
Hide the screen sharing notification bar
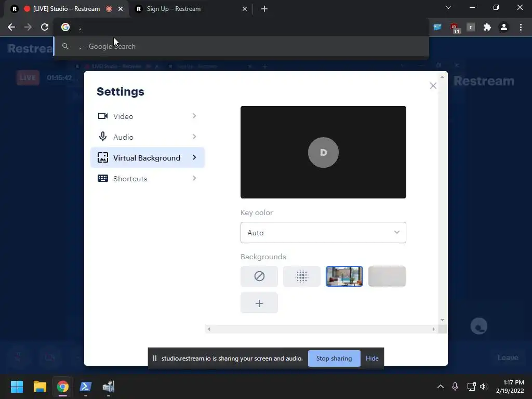click(372, 358)
